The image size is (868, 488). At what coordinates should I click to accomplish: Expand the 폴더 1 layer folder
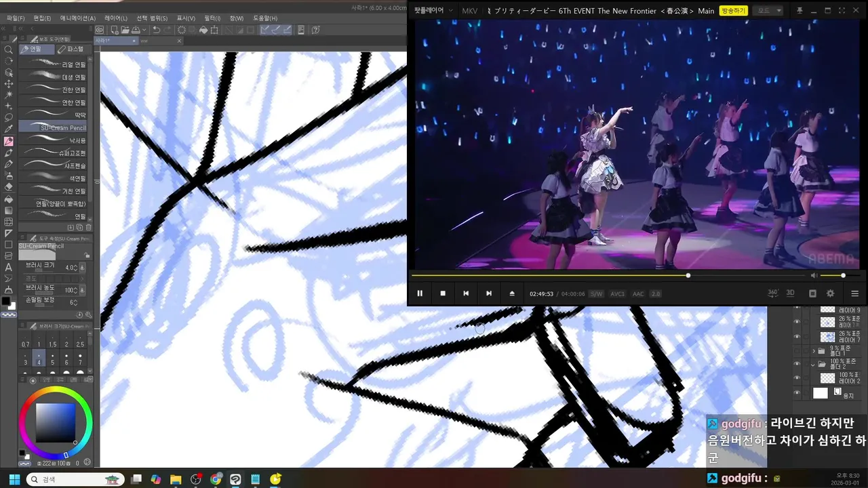[x=814, y=350]
